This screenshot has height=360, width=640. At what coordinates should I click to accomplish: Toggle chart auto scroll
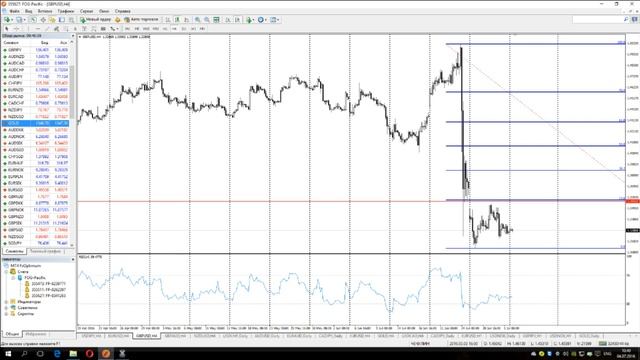click(228, 20)
